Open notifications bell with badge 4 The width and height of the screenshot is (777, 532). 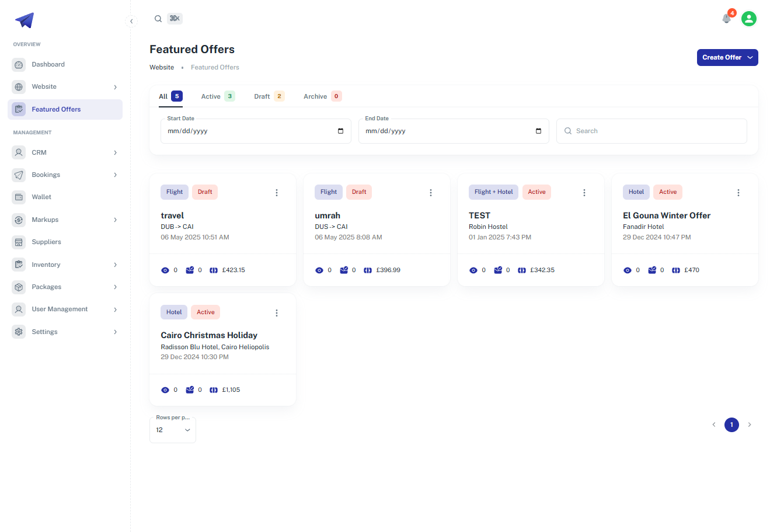point(726,19)
